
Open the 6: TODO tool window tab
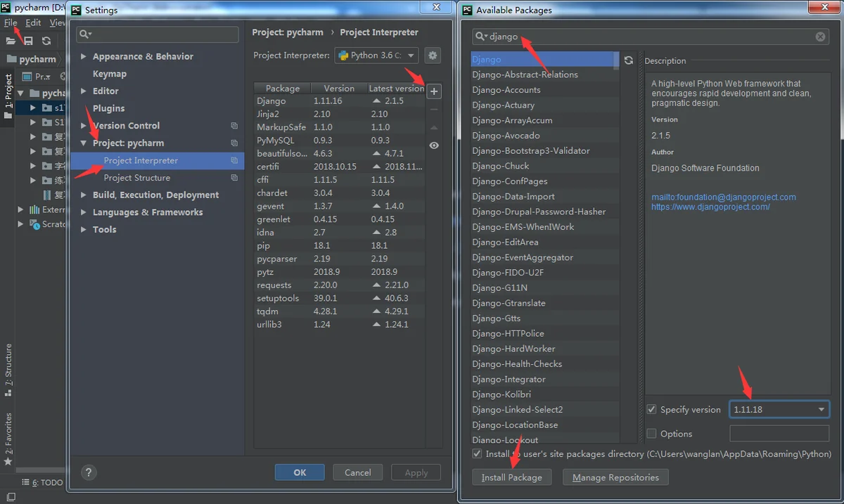42,483
